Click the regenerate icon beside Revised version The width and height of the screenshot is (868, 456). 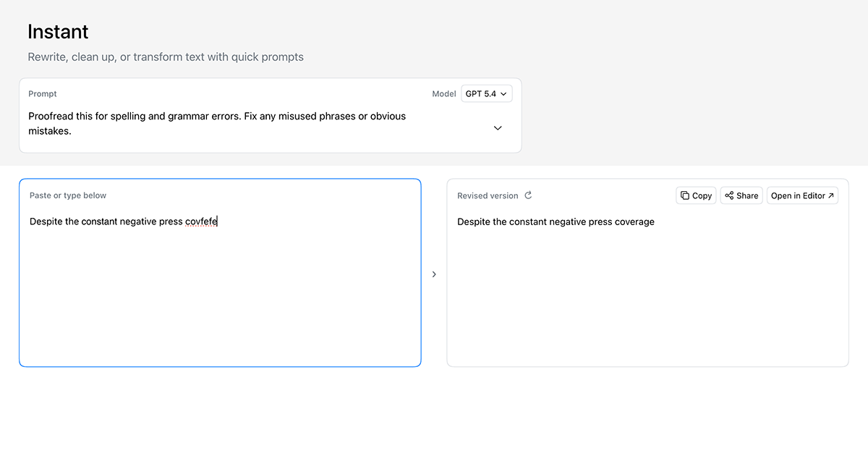[528, 195]
